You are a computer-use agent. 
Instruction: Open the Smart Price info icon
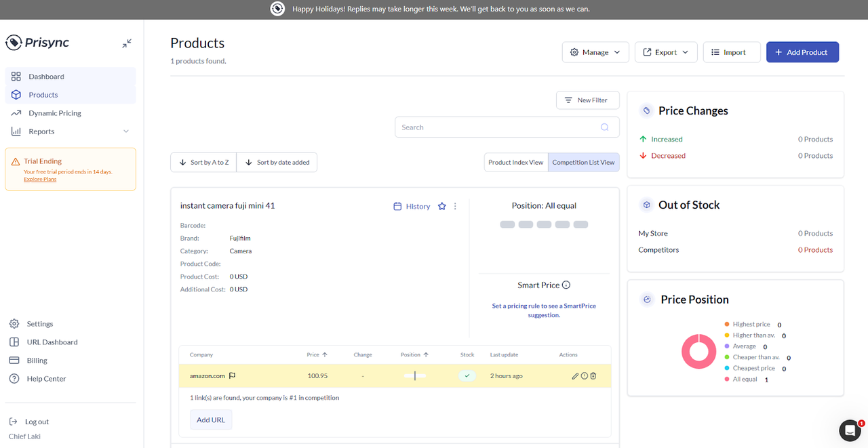point(566,285)
